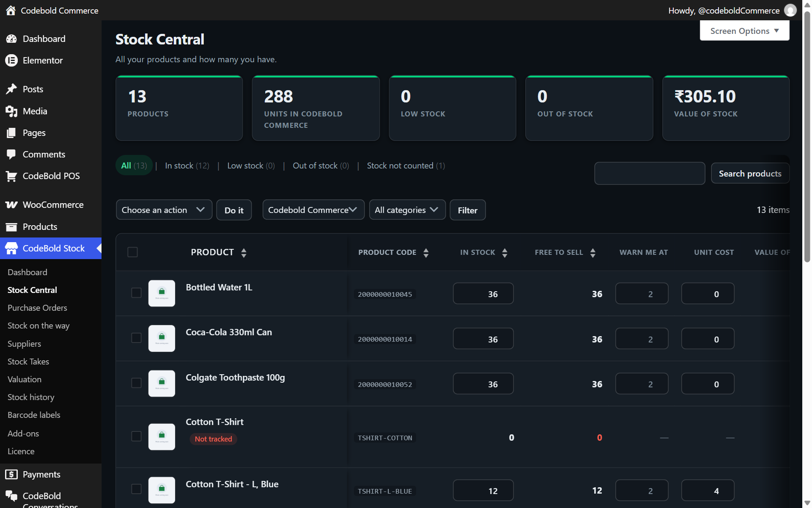812x508 pixels.
Task: Open Coca-Cola 330ml Can product thumbnail
Action: pyautogui.click(x=162, y=338)
